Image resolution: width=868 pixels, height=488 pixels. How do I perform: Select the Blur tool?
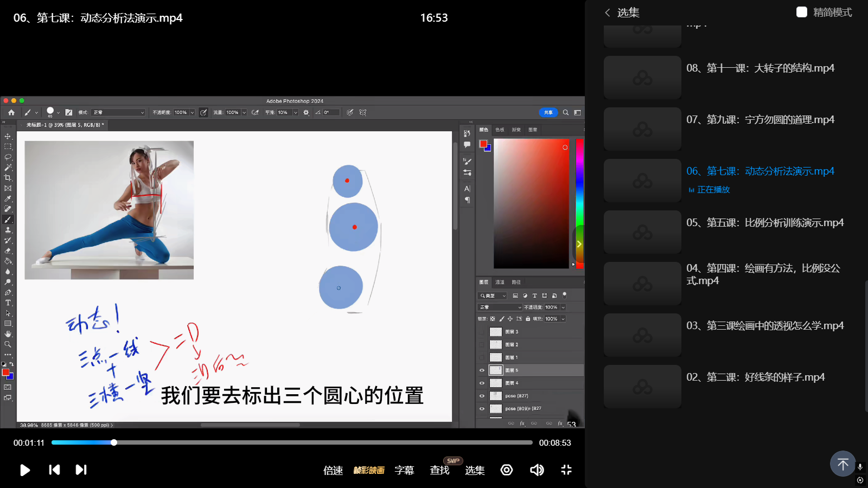[x=8, y=272]
